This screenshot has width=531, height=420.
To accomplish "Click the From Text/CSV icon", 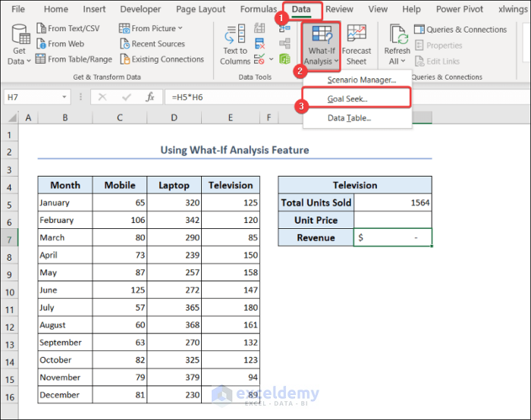I will [x=41, y=29].
